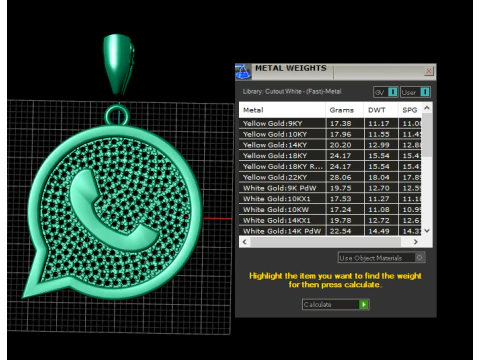480x360 pixels.
Task: Click the 18.04 DWT value
Action: click(x=379, y=177)
